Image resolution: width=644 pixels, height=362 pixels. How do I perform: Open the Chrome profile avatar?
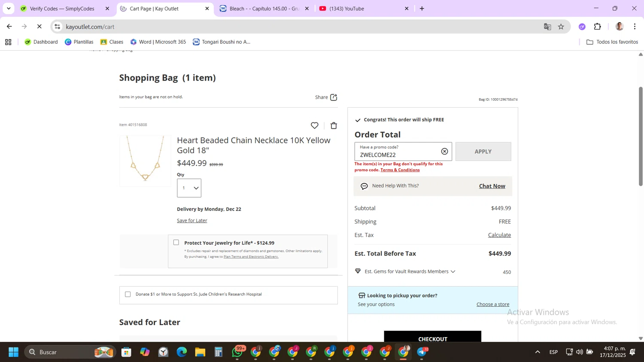(x=619, y=27)
